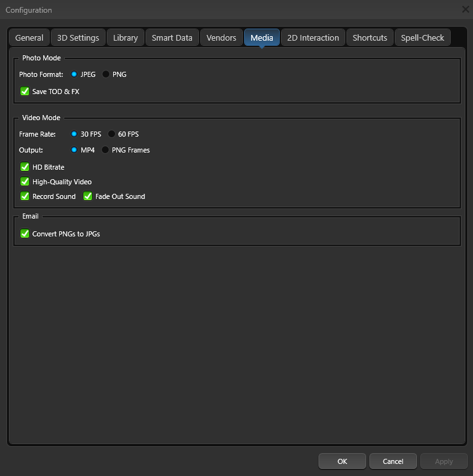Go to the Library tab
Screen dimensions: 473x476
click(125, 37)
